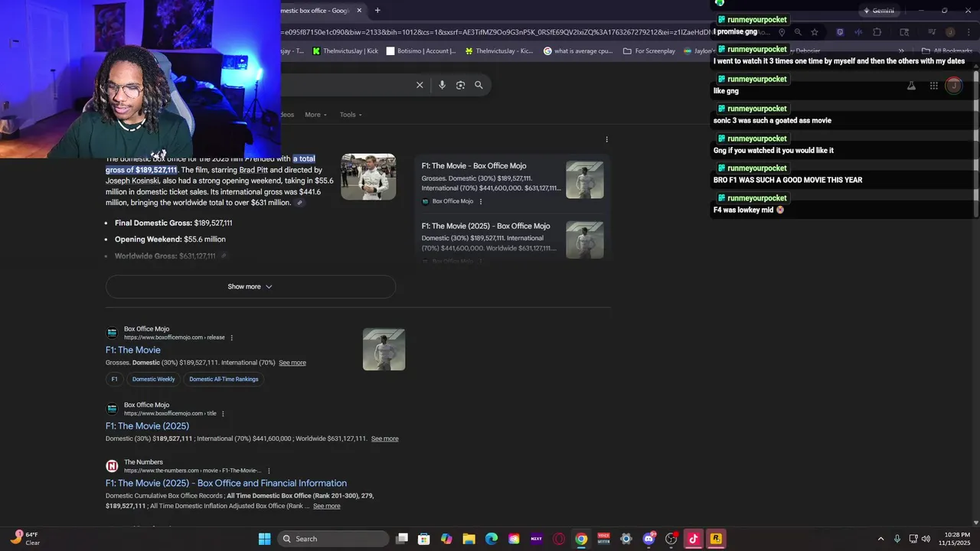Open options on the Box Office Mojo source card
980x551 pixels.
click(481, 201)
